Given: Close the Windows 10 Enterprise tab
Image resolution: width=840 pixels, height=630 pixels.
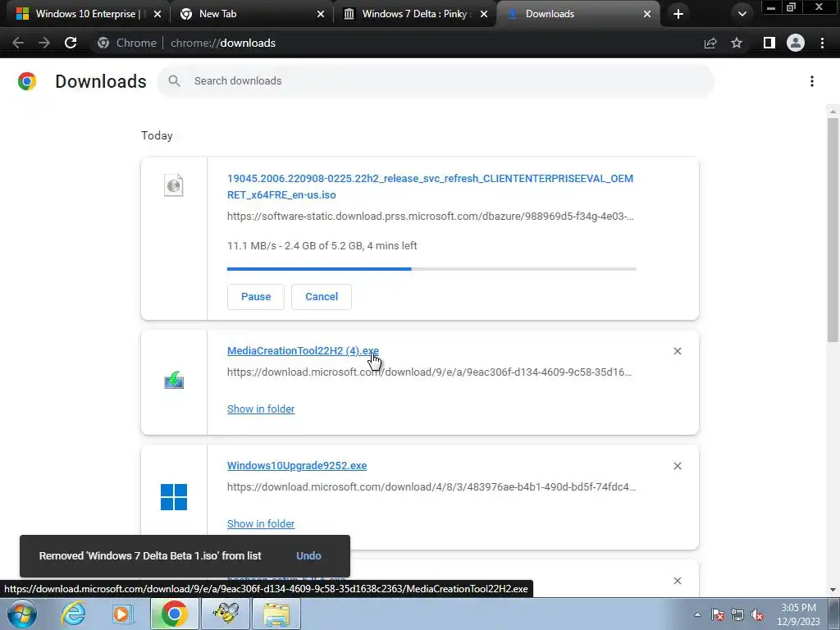Looking at the screenshot, I should [x=157, y=14].
